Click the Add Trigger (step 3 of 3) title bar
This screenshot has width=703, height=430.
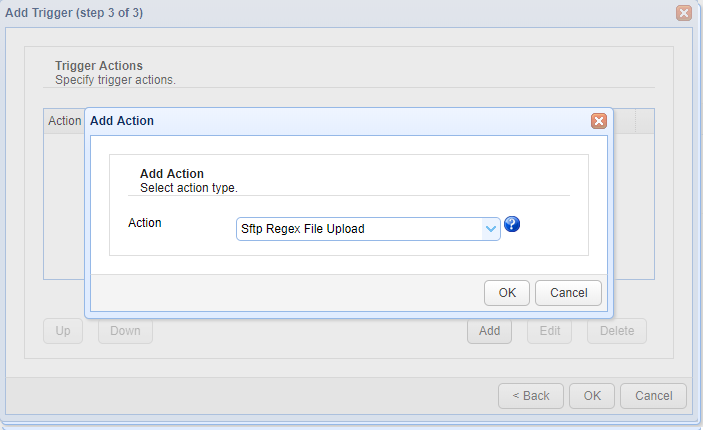tap(300, 13)
